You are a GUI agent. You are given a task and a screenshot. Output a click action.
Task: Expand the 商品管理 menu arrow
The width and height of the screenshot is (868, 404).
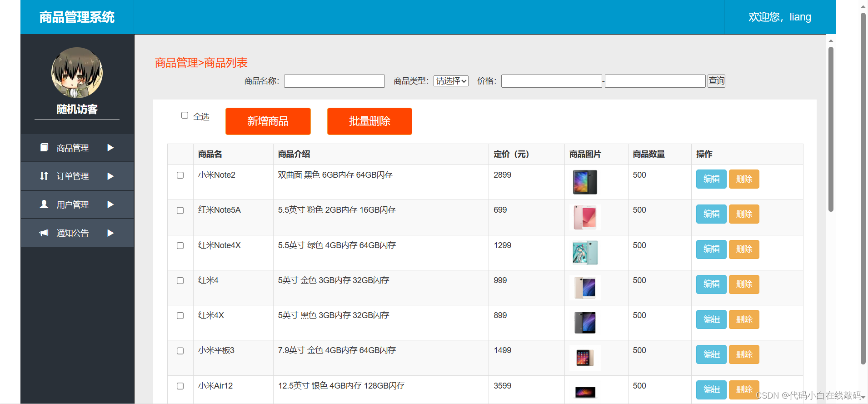pyautogui.click(x=110, y=148)
